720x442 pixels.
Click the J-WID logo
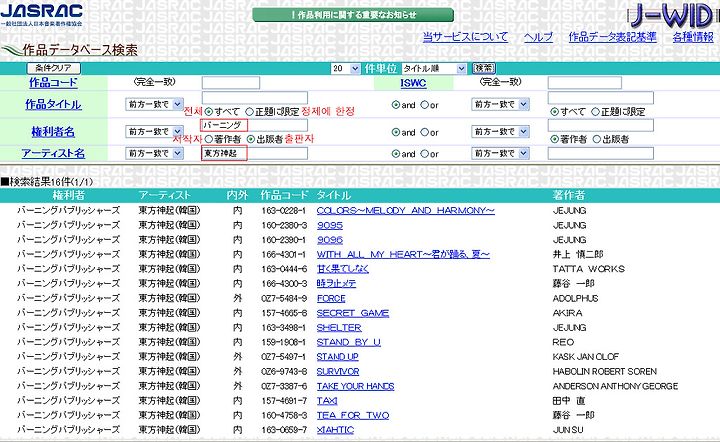[x=673, y=16]
